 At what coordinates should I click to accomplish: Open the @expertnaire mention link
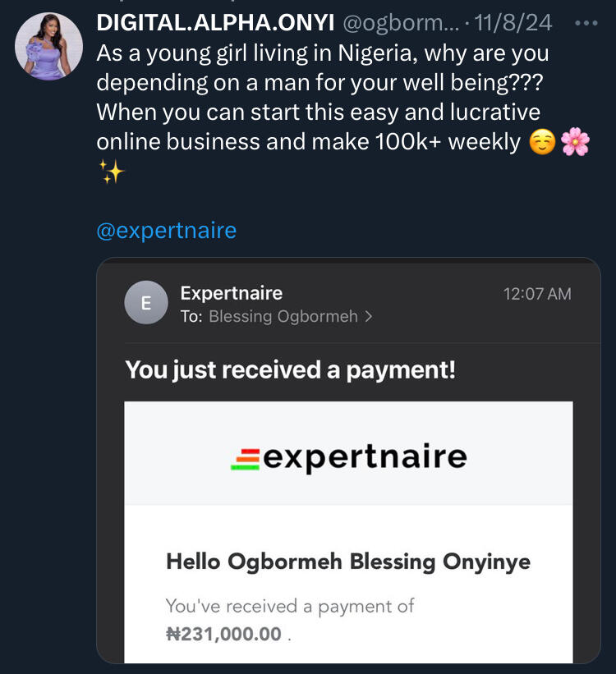(x=166, y=231)
